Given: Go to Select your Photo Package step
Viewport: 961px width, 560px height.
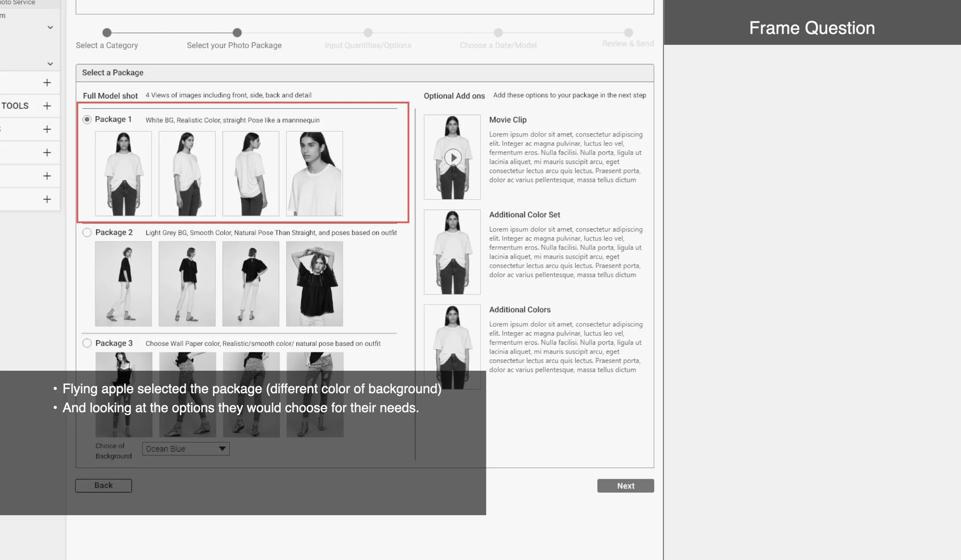Looking at the screenshot, I should pos(237,33).
